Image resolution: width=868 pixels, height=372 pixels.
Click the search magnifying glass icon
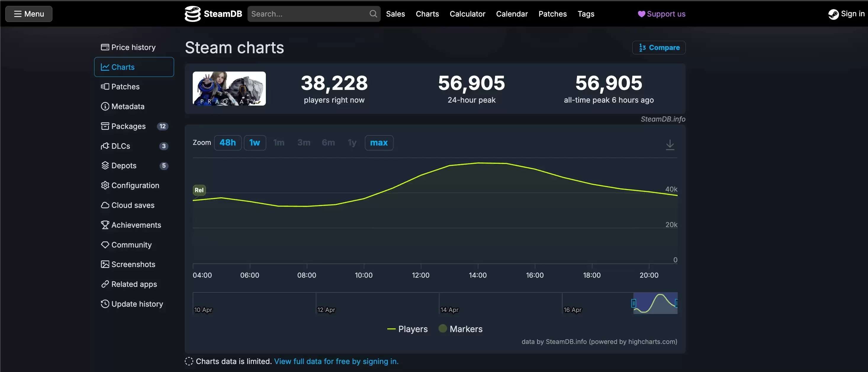(373, 14)
